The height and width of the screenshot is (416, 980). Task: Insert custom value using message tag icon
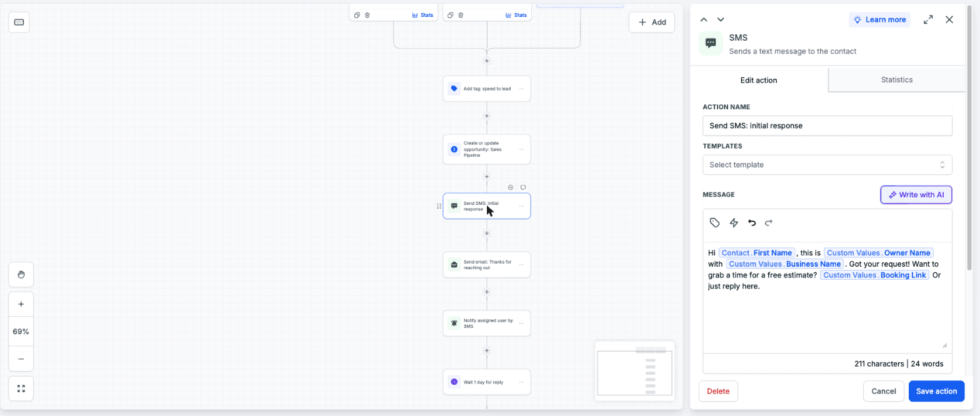715,222
